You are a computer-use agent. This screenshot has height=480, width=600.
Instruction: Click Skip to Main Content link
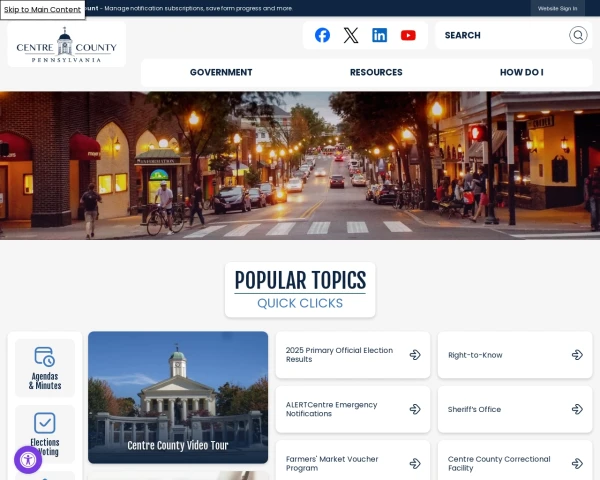42,10
